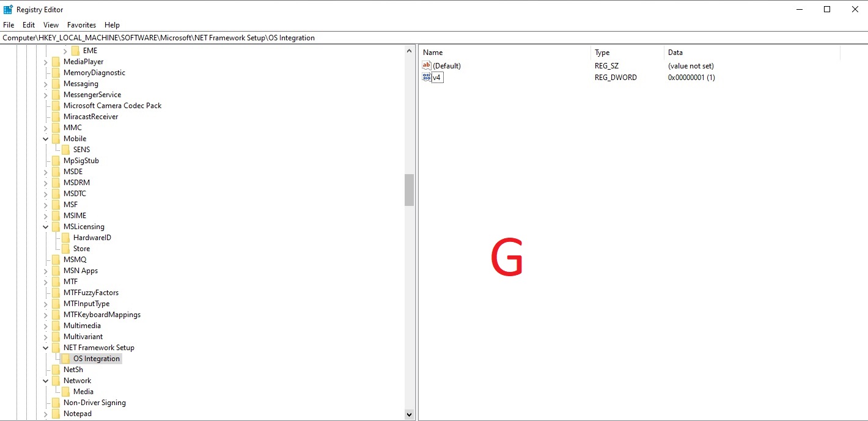Viewport: 868px width, 421px height.
Task: Click the MessengerService folder icon
Action: click(56, 95)
